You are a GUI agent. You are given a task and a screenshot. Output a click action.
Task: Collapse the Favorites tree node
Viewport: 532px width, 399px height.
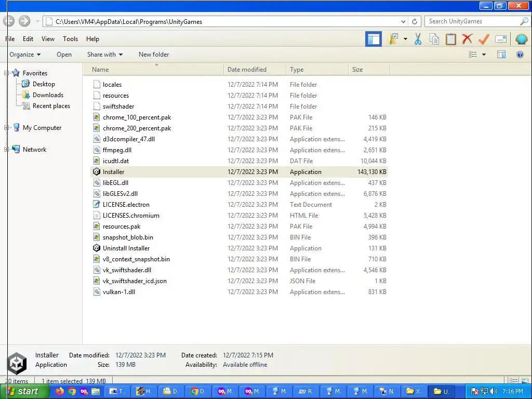tap(6, 73)
